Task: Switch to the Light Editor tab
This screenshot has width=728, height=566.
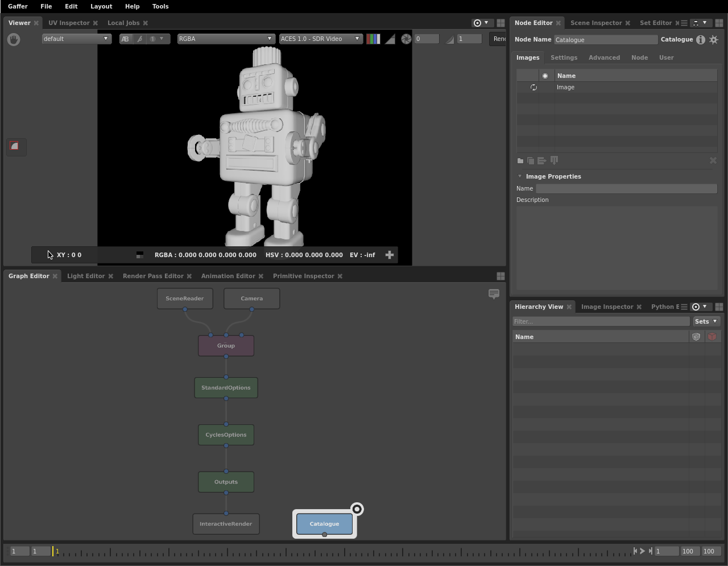Action: pyautogui.click(x=86, y=276)
